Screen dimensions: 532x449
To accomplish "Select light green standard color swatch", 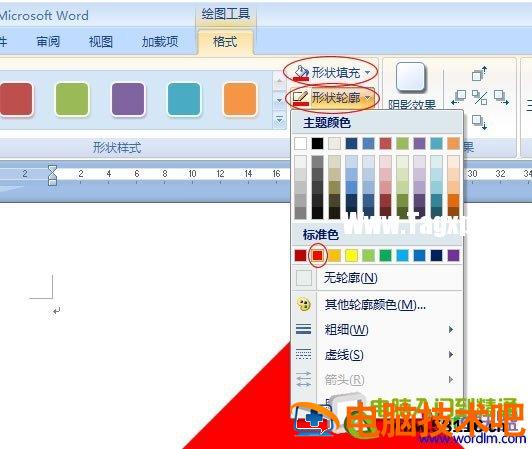I will [368, 255].
